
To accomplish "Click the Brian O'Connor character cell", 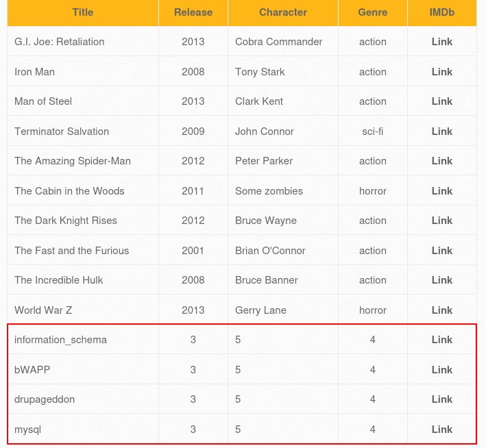I will click(283, 250).
